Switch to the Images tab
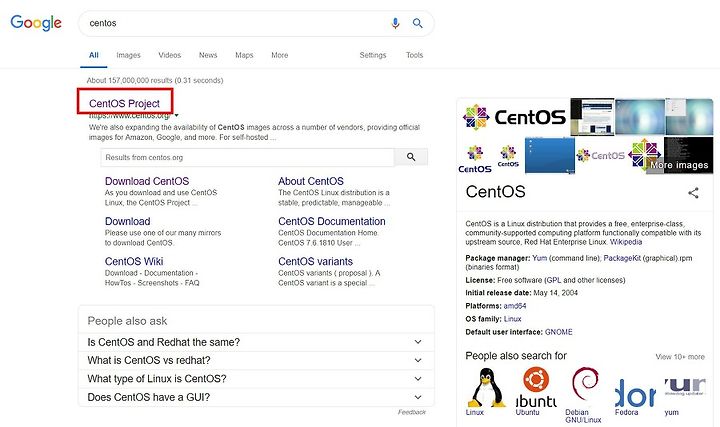 [x=129, y=55]
